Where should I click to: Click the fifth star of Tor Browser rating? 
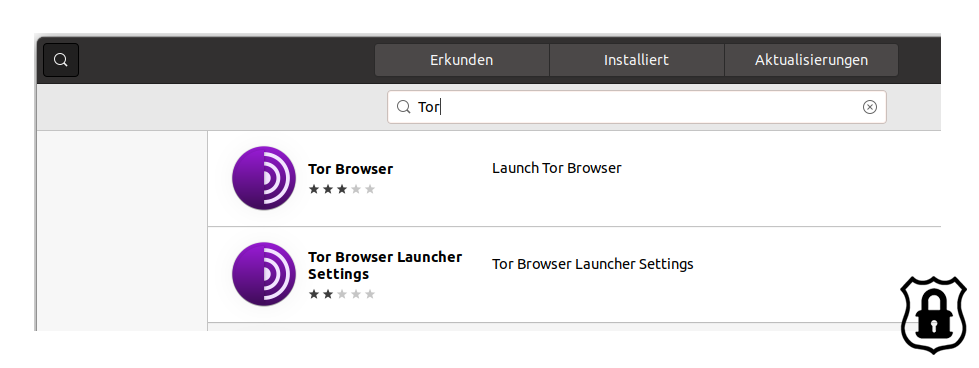(x=370, y=189)
